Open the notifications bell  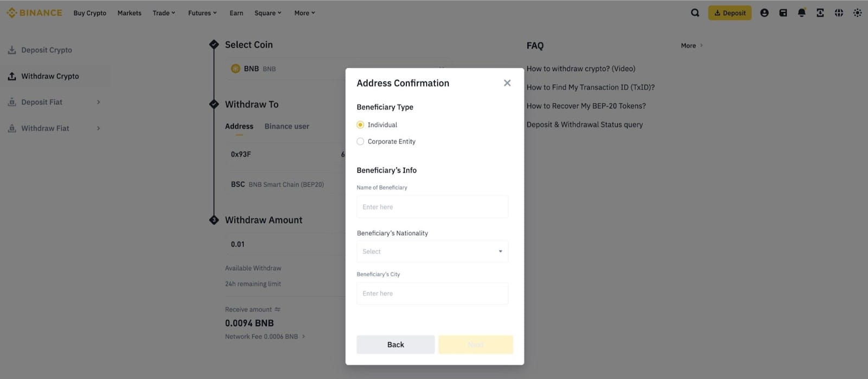coord(802,12)
